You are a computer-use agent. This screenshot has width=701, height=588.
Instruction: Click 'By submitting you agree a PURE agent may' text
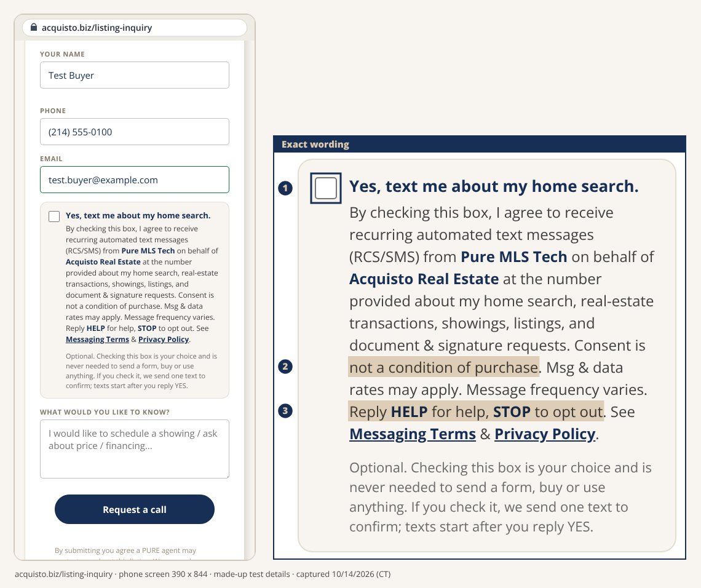click(x=125, y=550)
